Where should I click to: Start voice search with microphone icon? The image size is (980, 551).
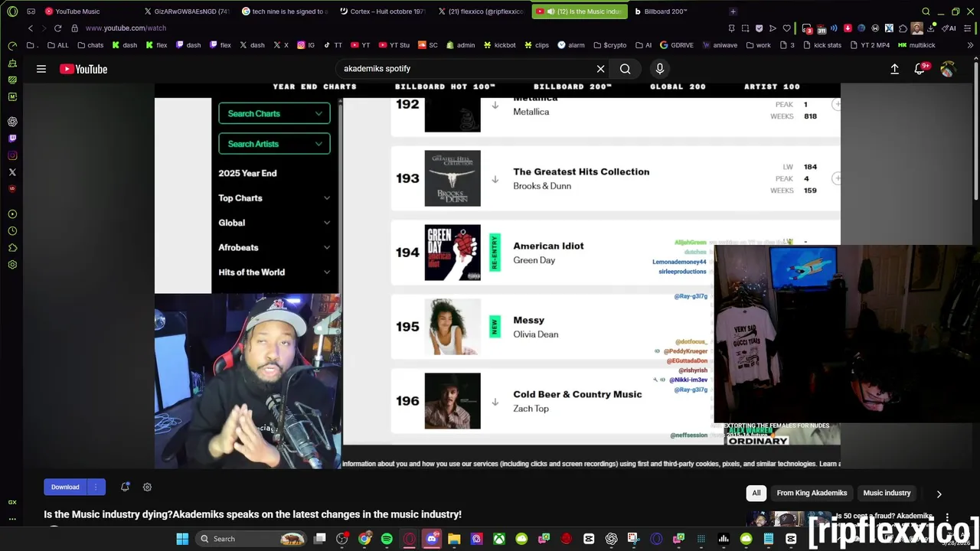[660, 69]
